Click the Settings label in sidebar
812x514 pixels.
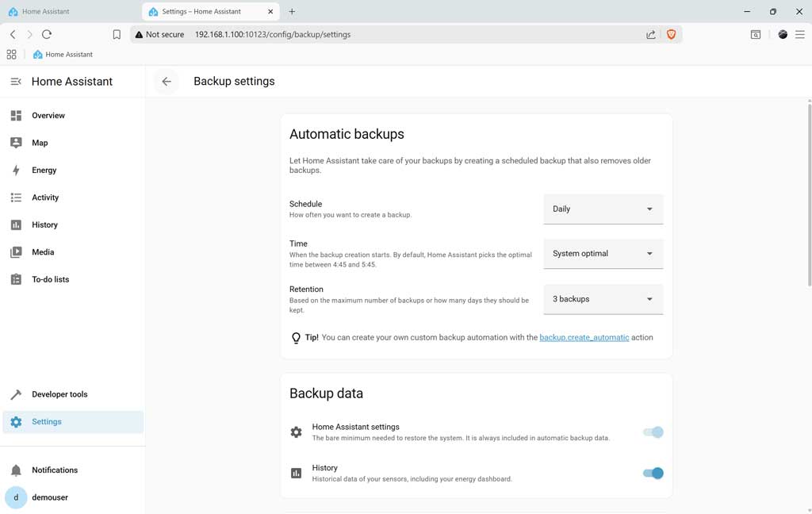pyautogui.click(x=47, y=422)
